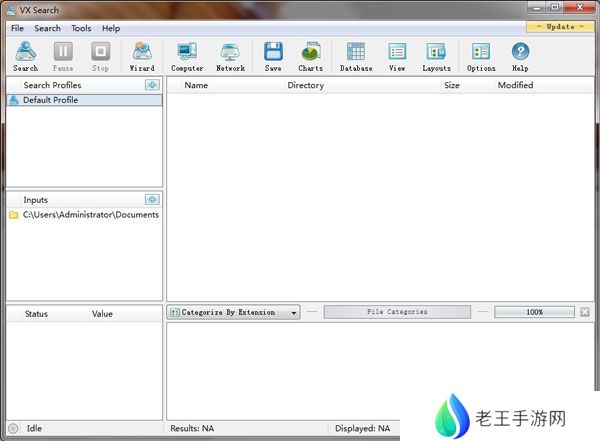The image size is (600, 441).
Task: Select the Default Profile entry
Action: pyautogui.click(x=85, y=100)
